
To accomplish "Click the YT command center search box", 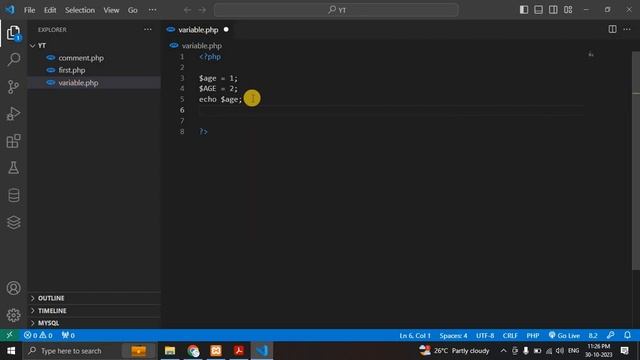I will click(336, 10).
